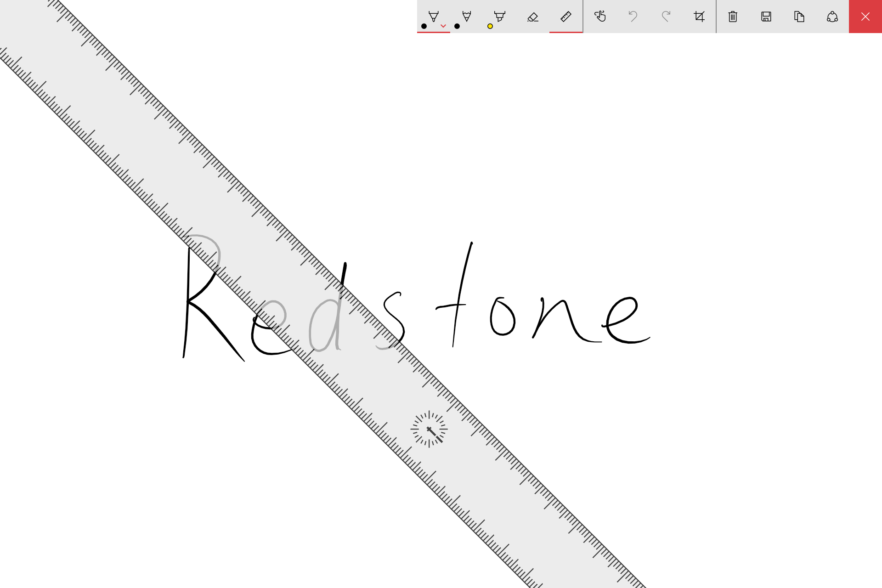Screen dimensions: 882x588
Task: Select the ballpoint pen tool
Action: (x=433, y=17)
